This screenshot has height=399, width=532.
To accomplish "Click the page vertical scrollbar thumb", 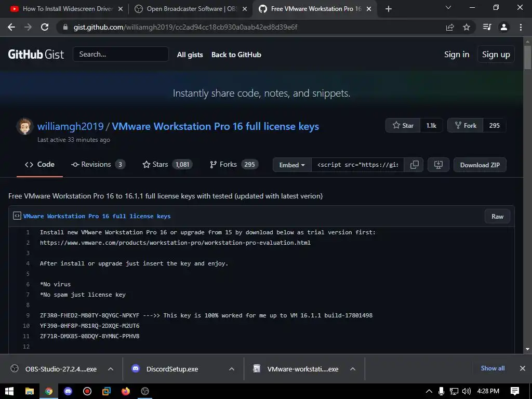I will 528,57.
